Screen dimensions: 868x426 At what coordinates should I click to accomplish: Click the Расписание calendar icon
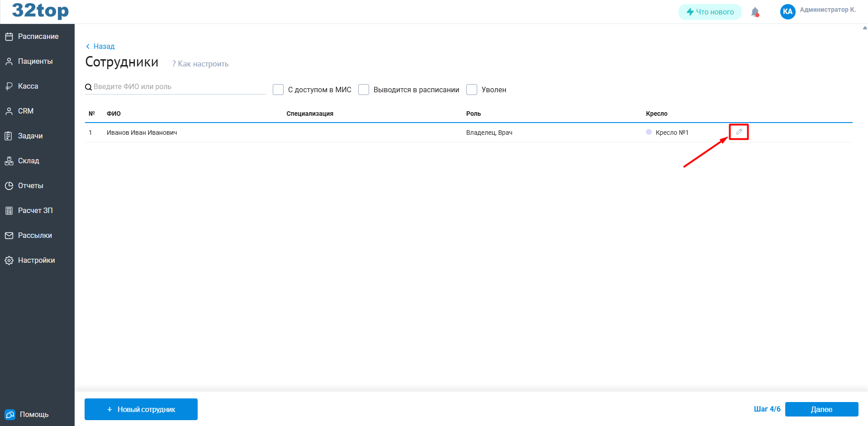pyautogui.click(x=9, y=37)
